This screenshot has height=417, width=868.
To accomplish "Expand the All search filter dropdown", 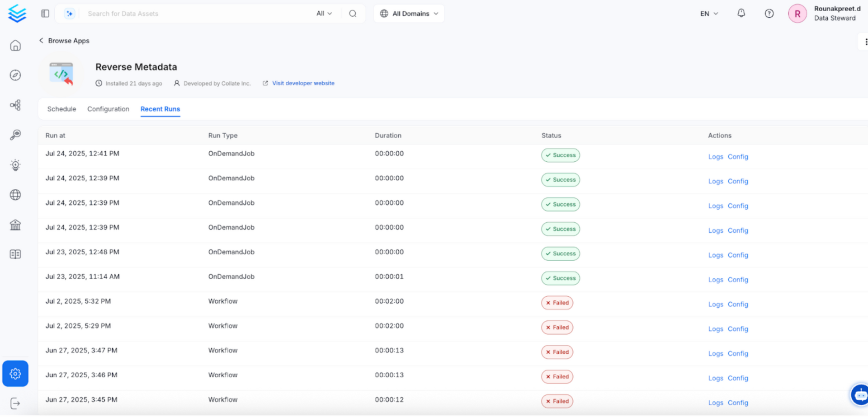I will coord(324,14).
